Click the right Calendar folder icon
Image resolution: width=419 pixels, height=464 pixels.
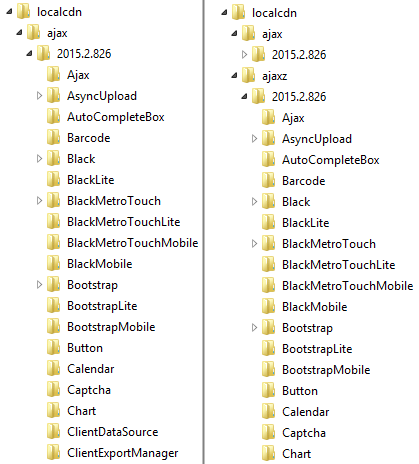tap(269, 411)
